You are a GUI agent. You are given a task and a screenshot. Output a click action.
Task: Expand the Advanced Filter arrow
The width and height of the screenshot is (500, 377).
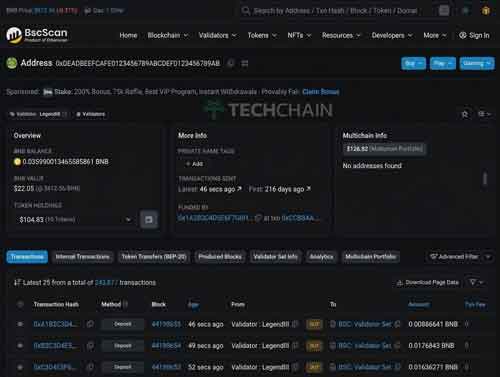[x=488, y=257]
